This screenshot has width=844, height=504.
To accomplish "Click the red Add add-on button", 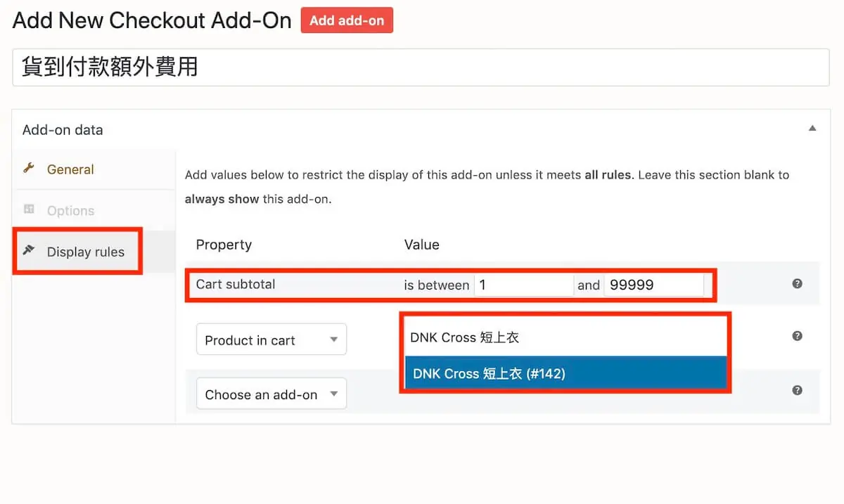I will click(347, 20).
